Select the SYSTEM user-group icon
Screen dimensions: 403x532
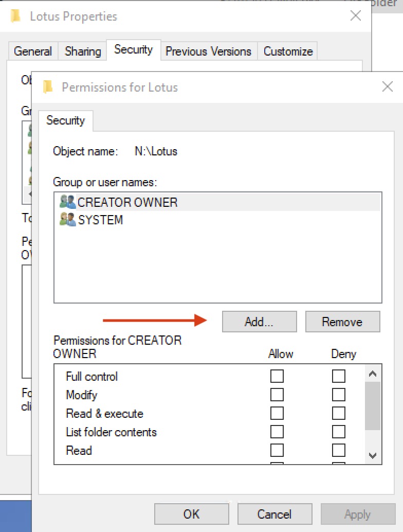[67, 220]
